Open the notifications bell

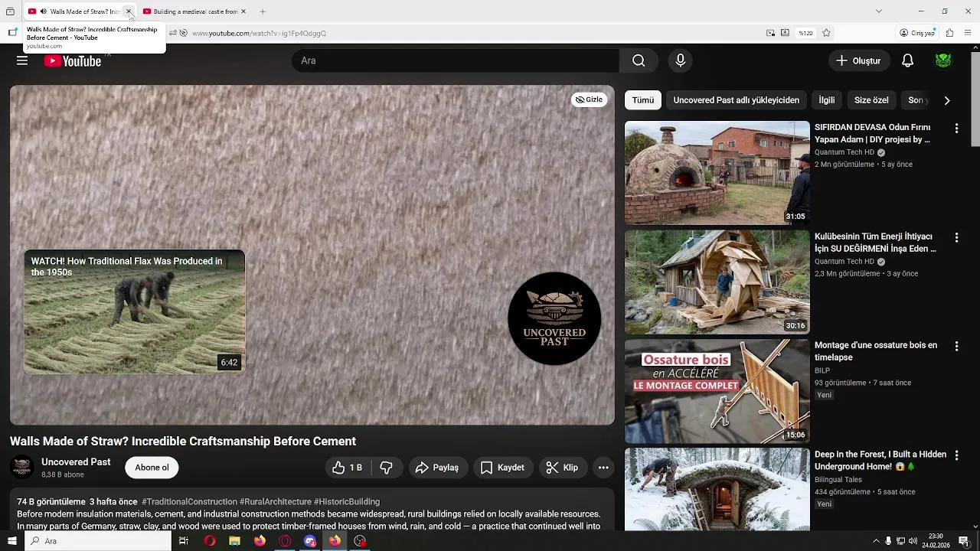pyautogui.click(x=907, y=60)
